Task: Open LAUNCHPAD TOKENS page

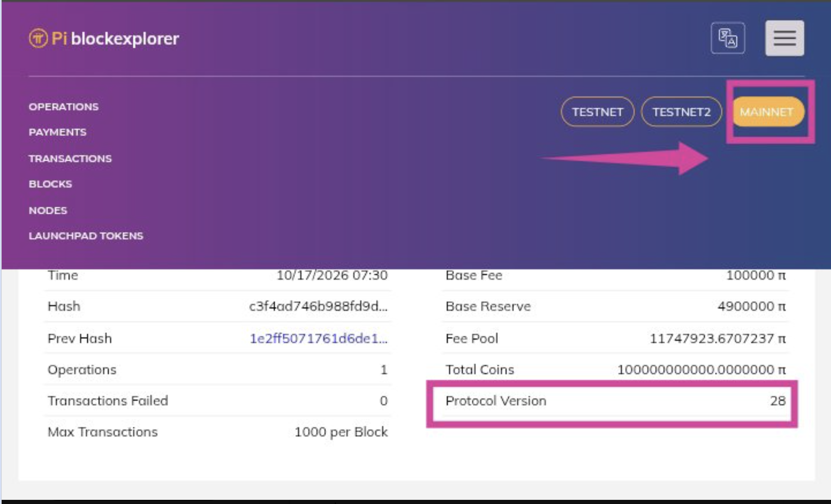Action: coord(86,236)
